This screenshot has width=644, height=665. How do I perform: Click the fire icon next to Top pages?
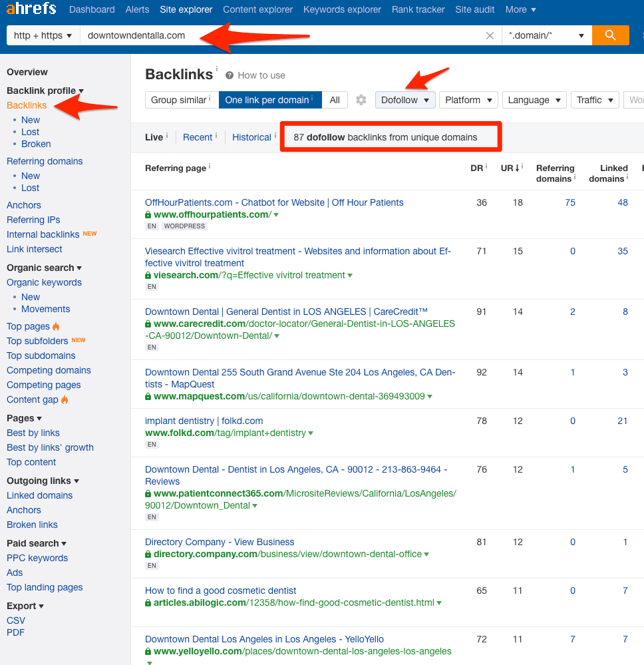56,326
